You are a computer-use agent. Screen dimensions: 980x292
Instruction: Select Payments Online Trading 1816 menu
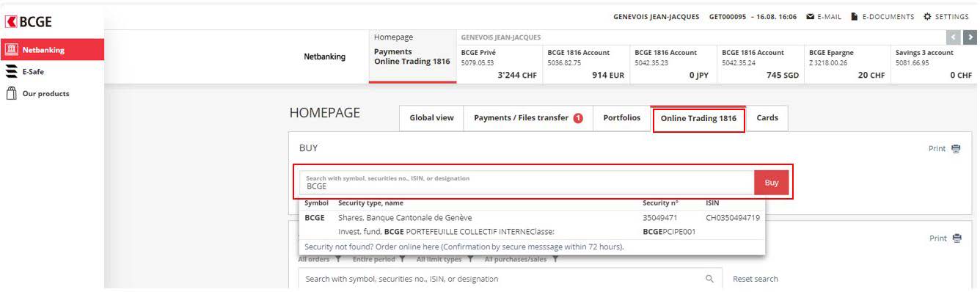[412, 57]
